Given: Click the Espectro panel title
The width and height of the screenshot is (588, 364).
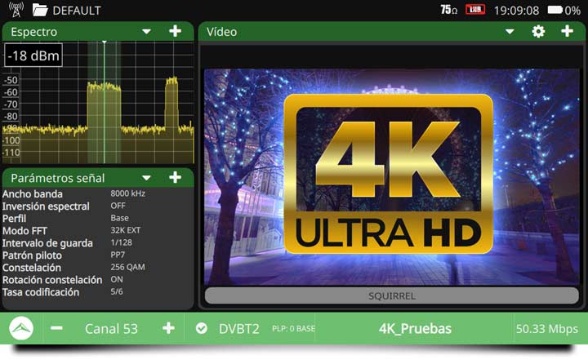Looking at the screenshot, I should (33, 32).
